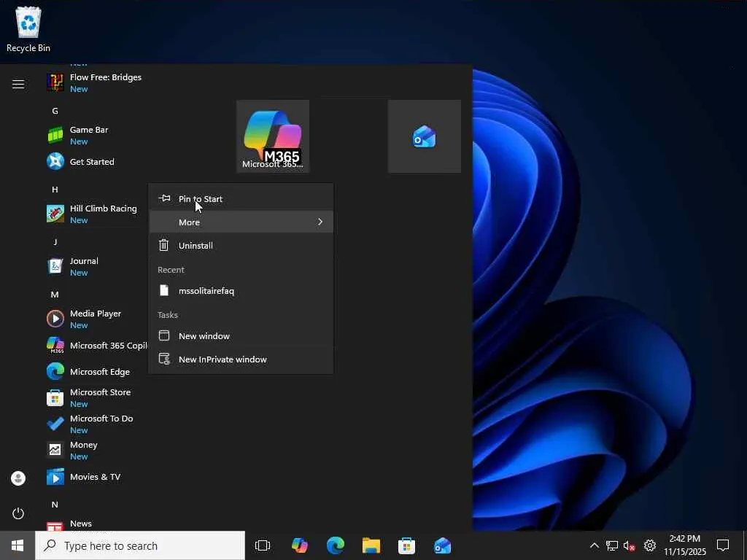Expand the More submenu
Viewport: 747px width, 560px height.
241,222
